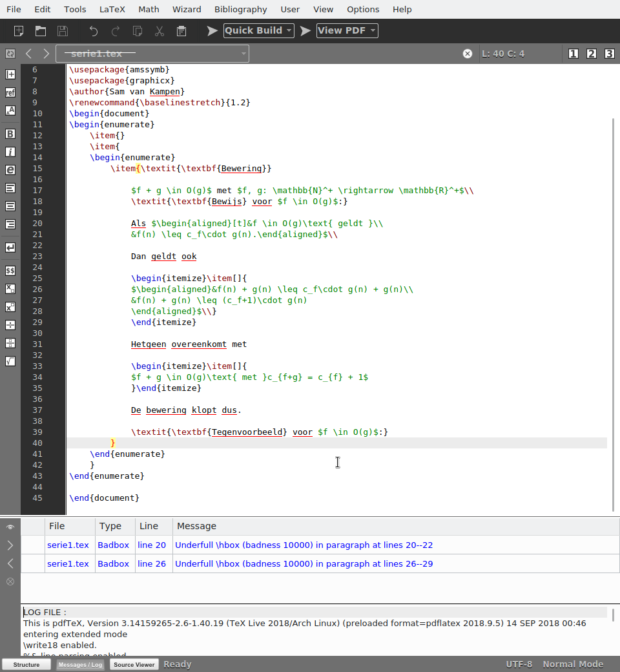Viewport: 620px width, 672px height.
Task: Toggle the Messages / Log panel
Action: click(80, 664)
